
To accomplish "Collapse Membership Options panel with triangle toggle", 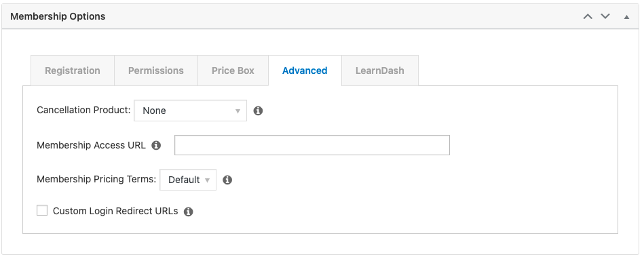I will tap(626, 17).
